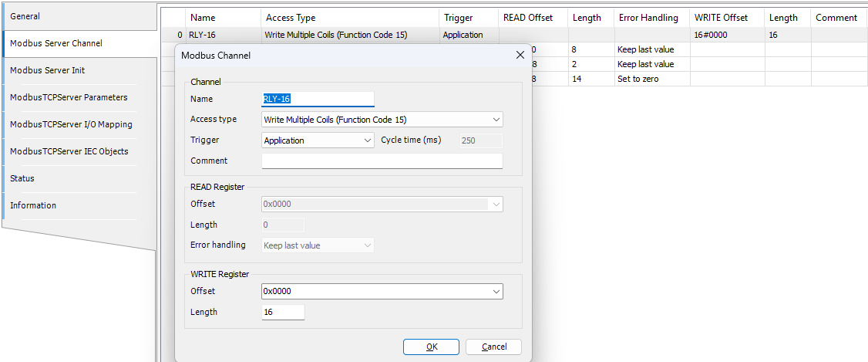Click the WRITE Offset column header

pos(728,18)
